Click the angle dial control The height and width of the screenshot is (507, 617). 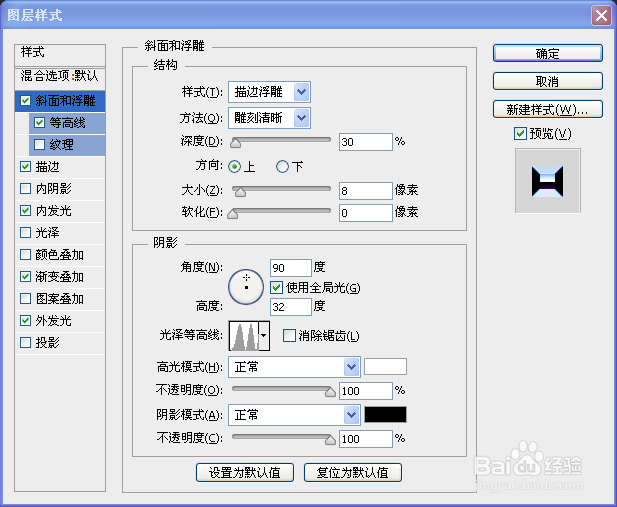(246, 287)
